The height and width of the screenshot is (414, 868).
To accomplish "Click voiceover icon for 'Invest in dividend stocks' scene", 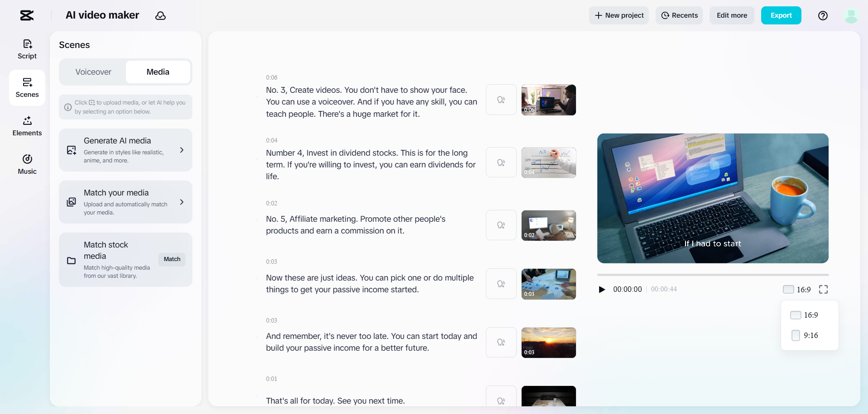I will coord(501,162).
